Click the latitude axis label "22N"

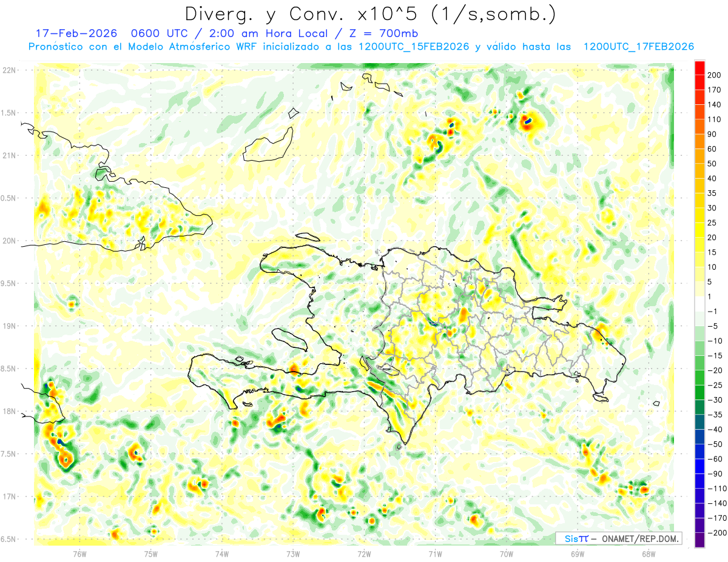coord(9,70)
